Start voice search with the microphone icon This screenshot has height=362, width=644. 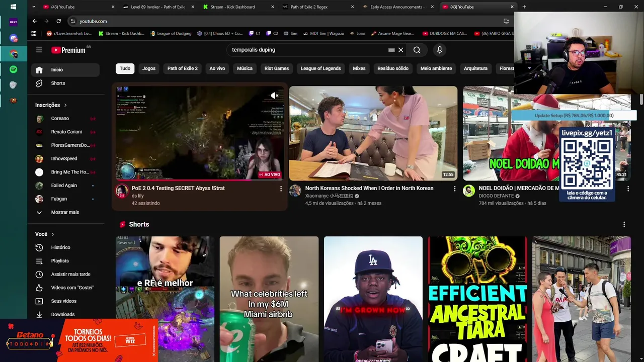(440, 50)
